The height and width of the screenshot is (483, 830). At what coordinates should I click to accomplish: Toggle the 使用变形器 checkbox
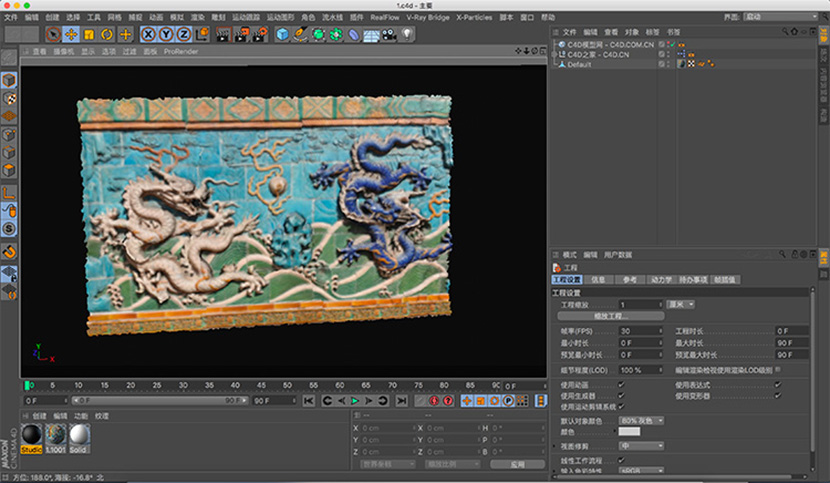pos(778,396)
